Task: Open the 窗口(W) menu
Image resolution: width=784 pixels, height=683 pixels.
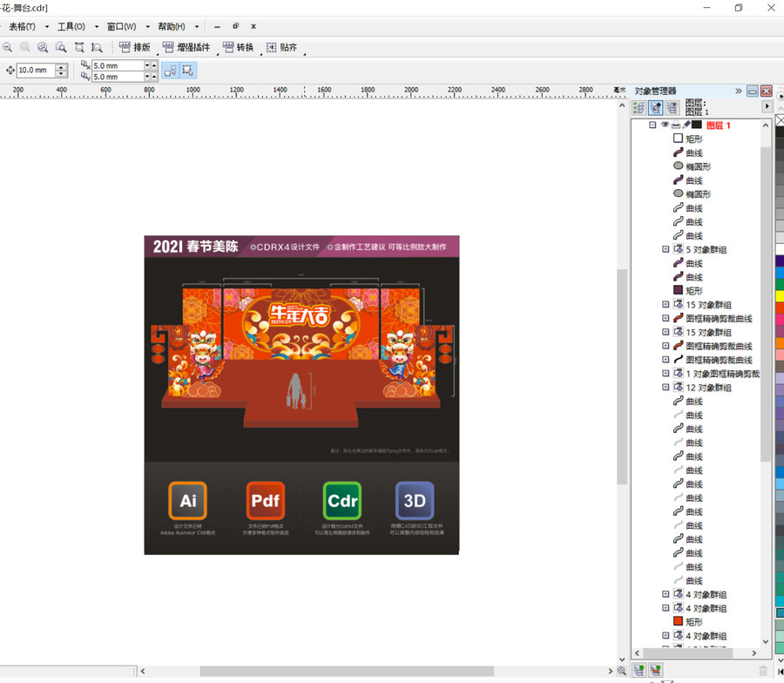Action: (x=121, y=26)
